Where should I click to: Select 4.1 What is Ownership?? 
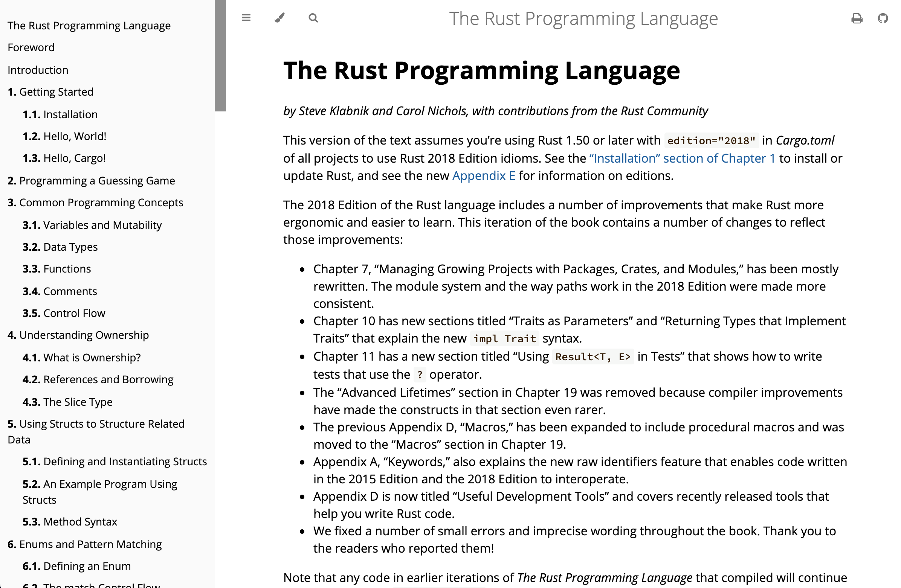82,358
